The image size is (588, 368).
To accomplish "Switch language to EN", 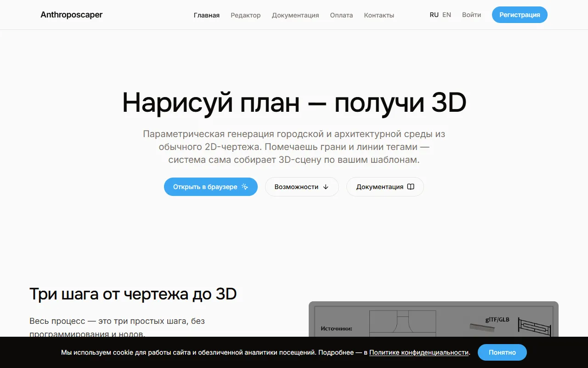I will pyautogui.click(x=447, y=15).
